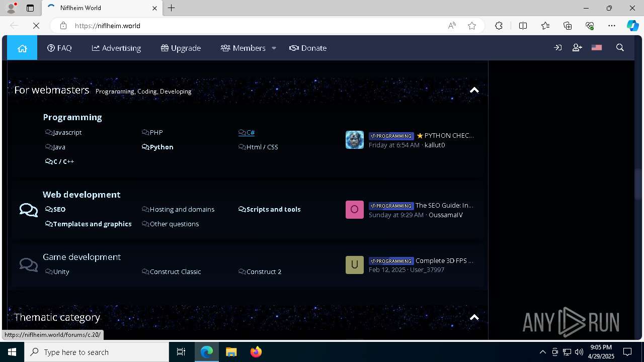The height and width of the screenshot is (362, 644).
Task: Open File Explorer from taskbar
Action: tap(231, 352)
